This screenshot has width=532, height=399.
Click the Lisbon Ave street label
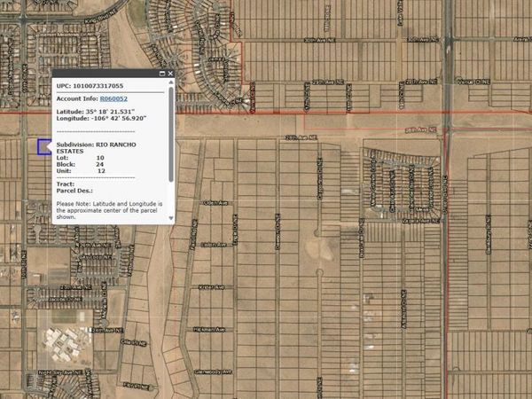tap(214, 245)
